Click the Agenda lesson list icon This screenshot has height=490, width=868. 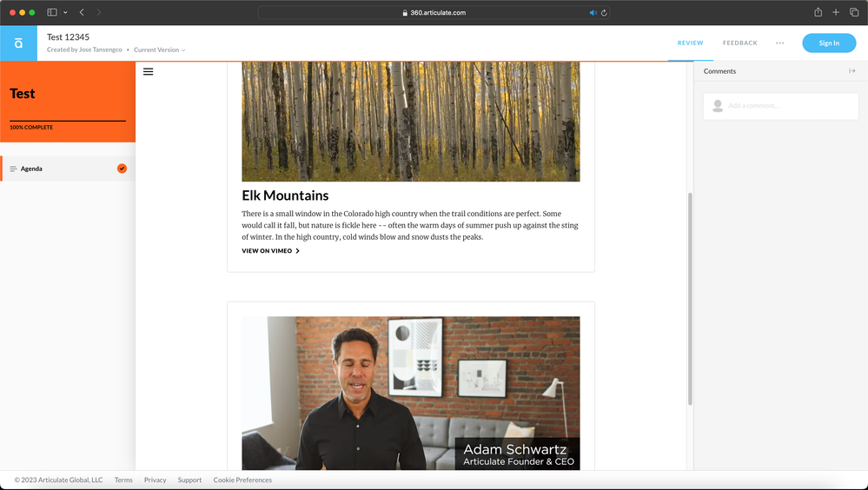point(13,169)
